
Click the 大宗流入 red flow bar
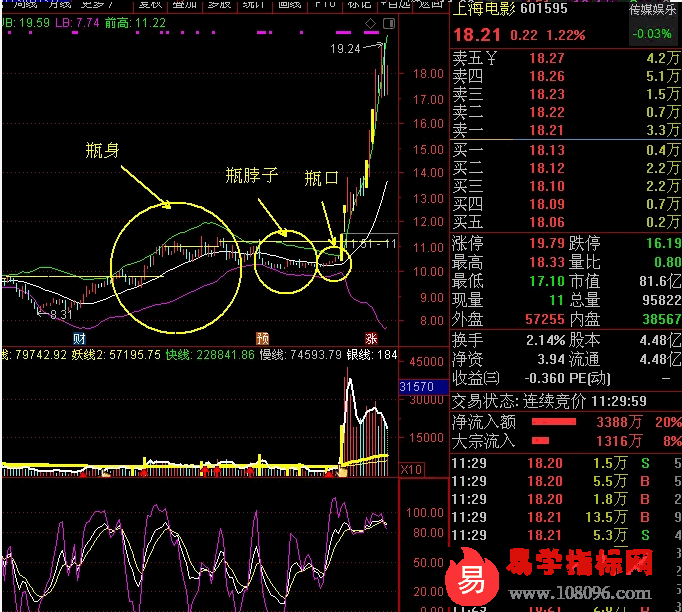click(540, 441)
